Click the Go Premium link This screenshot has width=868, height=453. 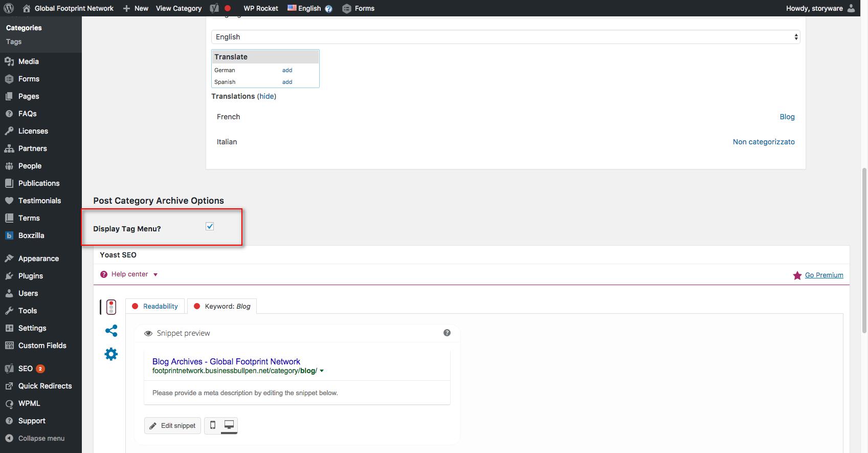point(824,275)
